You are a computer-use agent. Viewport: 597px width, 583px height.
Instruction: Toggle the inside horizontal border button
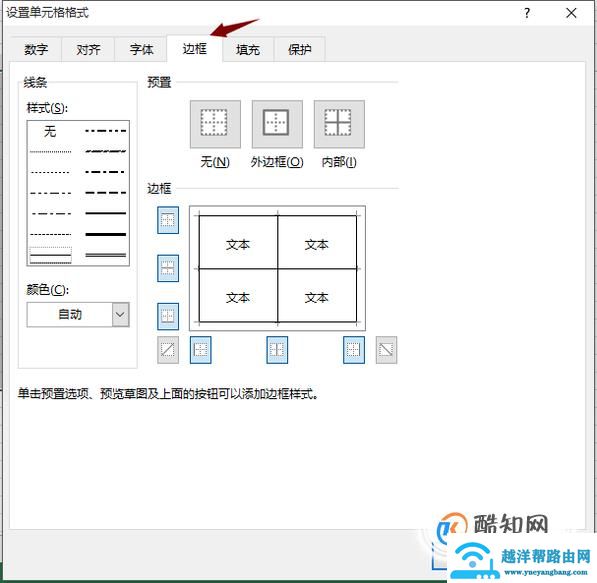(168, 268)
